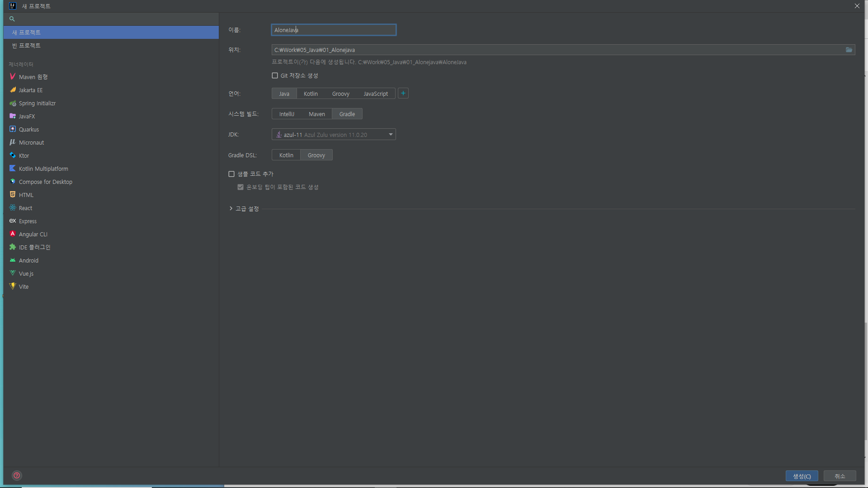Choose the Quarkus generator icon
Viewport: 868px width, 488px height.
(x=13, y=129)
